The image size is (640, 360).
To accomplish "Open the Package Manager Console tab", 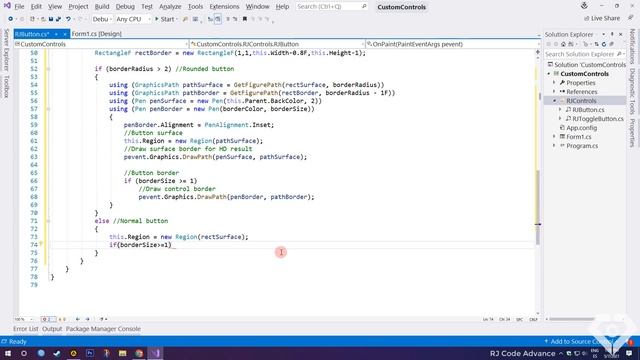I will [x=103, y=329].
